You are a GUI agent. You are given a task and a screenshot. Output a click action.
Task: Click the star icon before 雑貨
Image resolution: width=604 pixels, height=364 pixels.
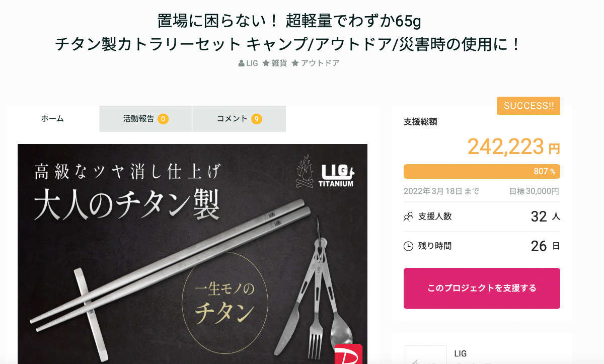(266, 63)
